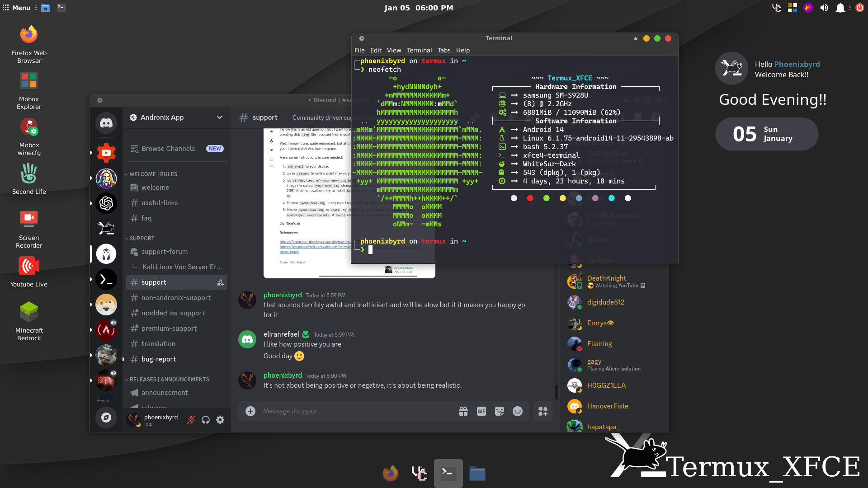Viewport: 868px width, 488px height.
Task: Open the GIF picker in message bar
Action: [x=481, y=411]
